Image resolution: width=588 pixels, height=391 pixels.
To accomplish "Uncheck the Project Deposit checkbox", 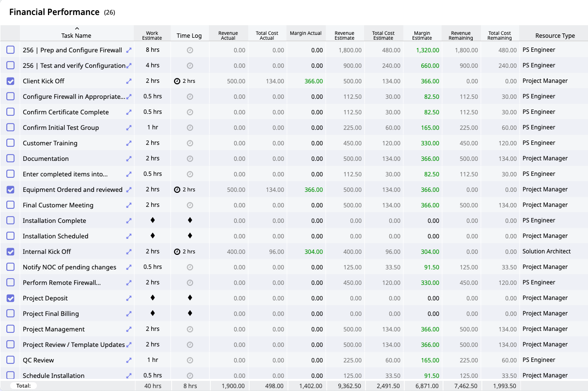I will click(x=10, y=298).
